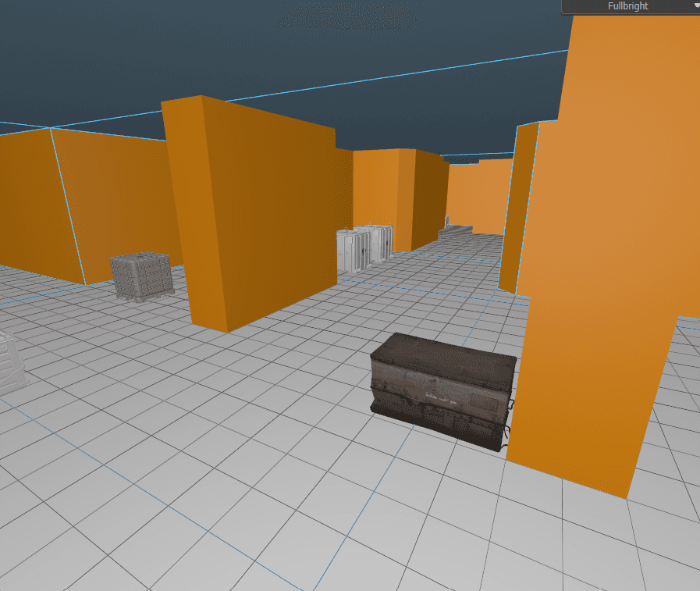This screenshot has height=591, width=700.
Task: Click the narrow left side face of the central wall
Action: [194, 215]
